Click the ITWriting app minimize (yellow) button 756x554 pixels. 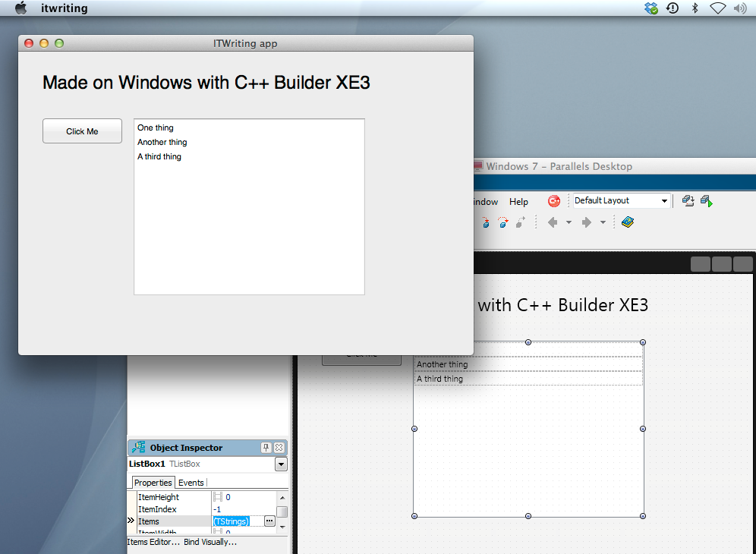coord(44,43)
